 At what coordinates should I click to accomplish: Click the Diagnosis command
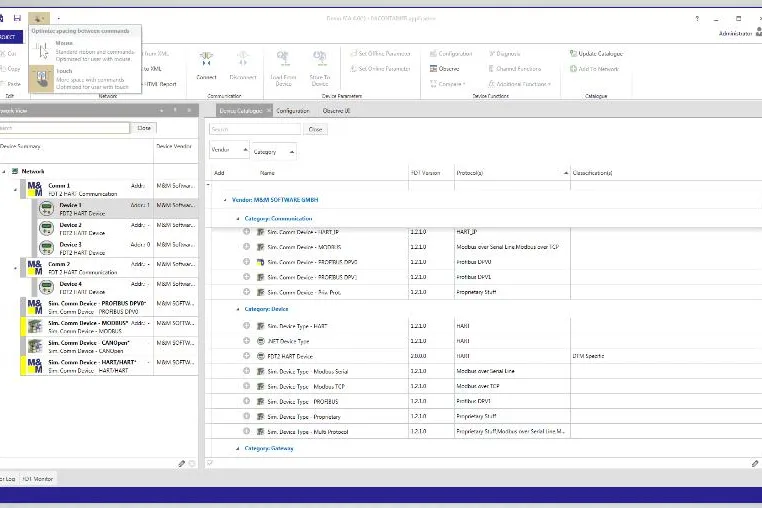[x=504, y=53]
